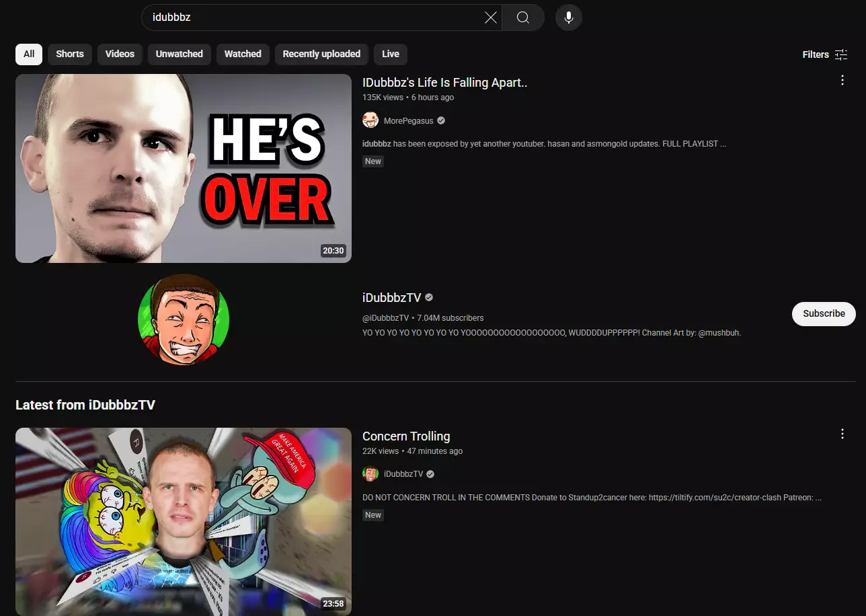Click description starting 'DO NOT CONCERN TROLL'
Viewport: 866px width, 616px height.
(592, 498)
